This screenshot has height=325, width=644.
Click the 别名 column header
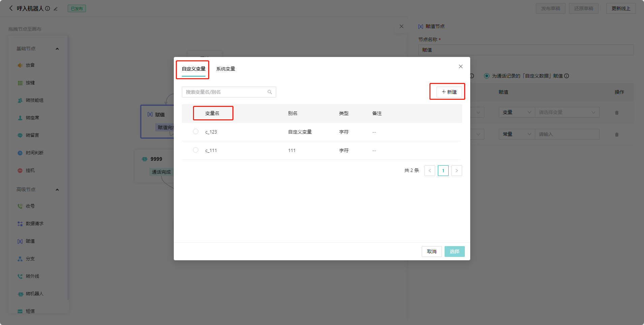pyautogui.click(x=293, y=113)
